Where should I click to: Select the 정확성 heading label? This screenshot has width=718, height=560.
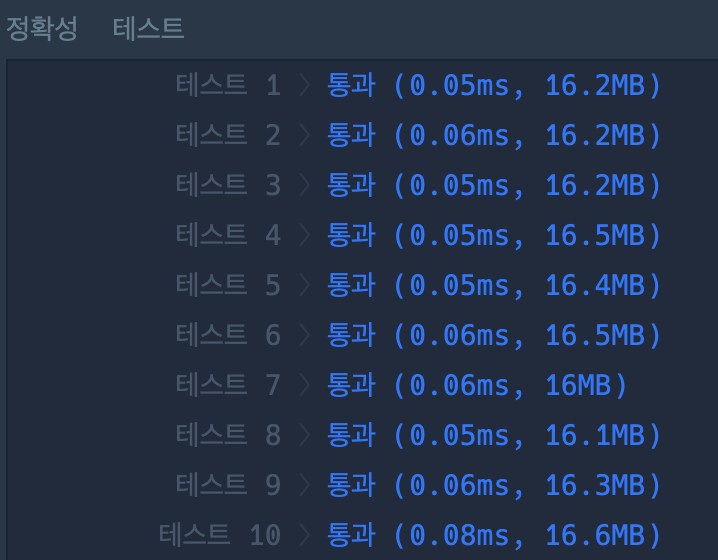42,28
